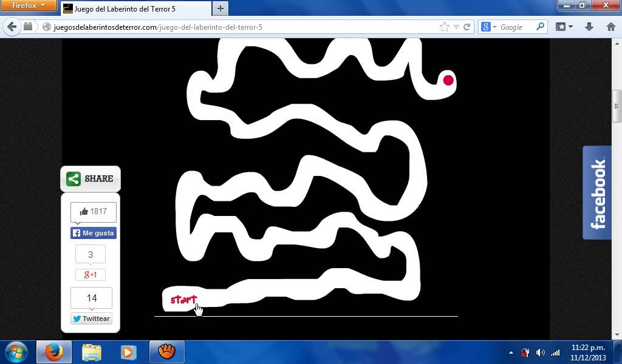
Task: Click the taskbar clock showing 11:22 p.m.
Action: pos(588,352)
